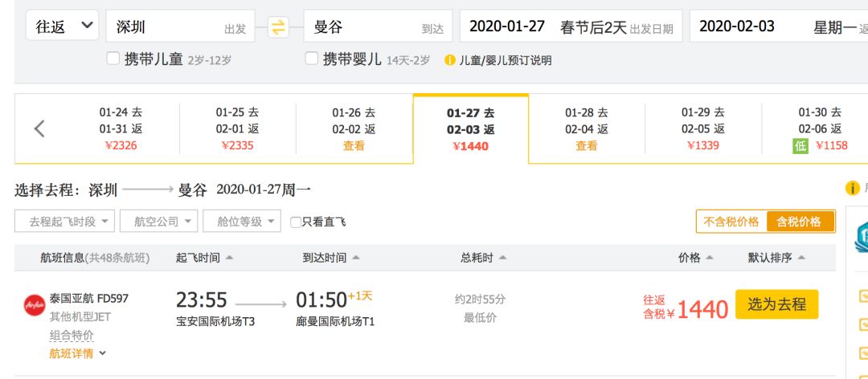This screenshot has width=868, height=379.
Task: Switch to 不含税价格 tab
Action: point(731,222)
